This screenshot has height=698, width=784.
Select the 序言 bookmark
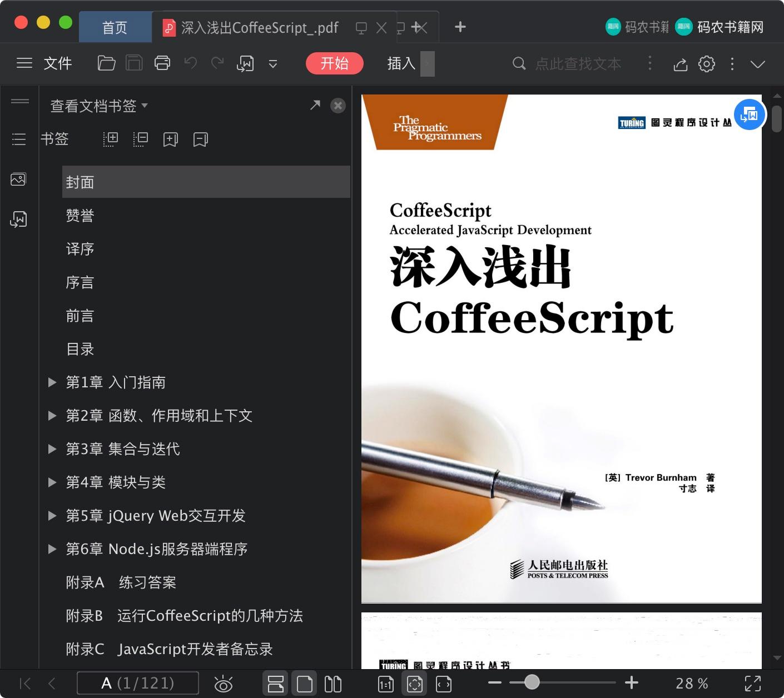[x=80, y=282]
